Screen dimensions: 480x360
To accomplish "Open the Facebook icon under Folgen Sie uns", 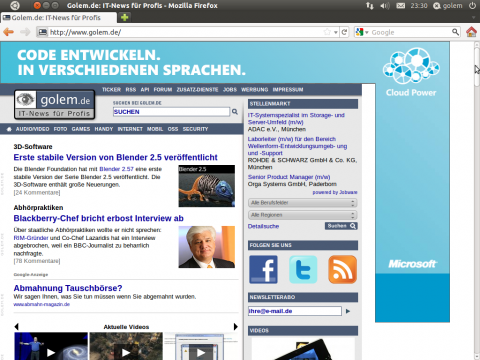I will pyautogui.click(x=263, y=269).
